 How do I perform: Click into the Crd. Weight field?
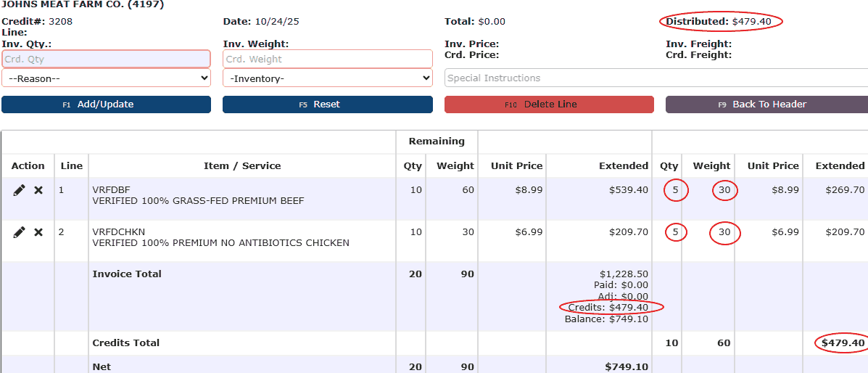[327, 60]
